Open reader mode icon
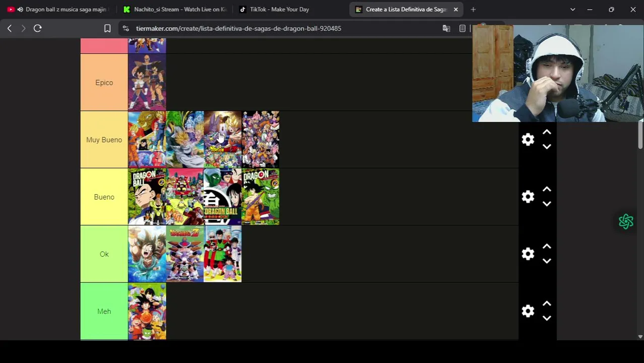This screenshot has width=644, height=363. point(462,28)
